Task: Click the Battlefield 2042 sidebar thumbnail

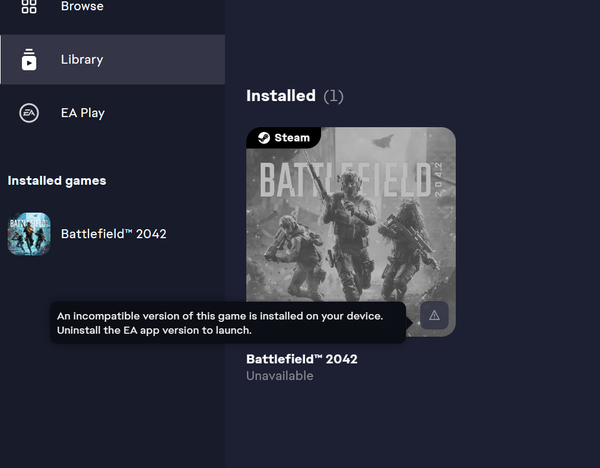Action: 29,234
